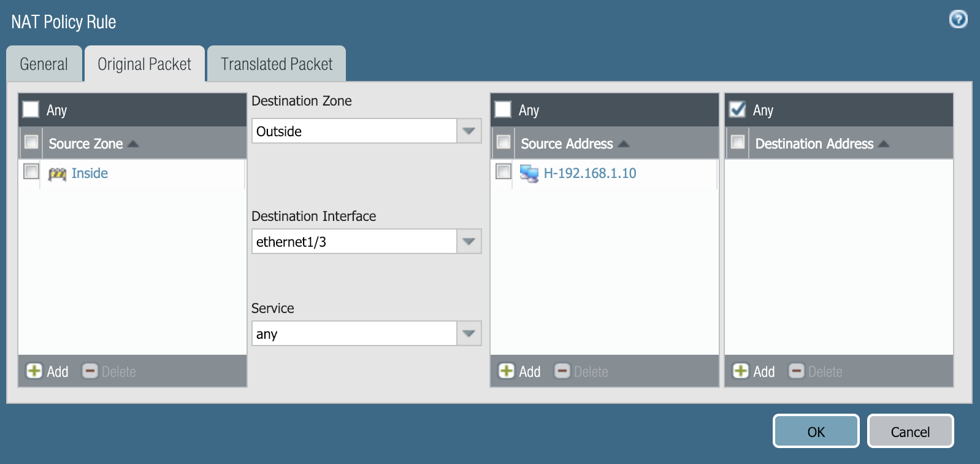Viewport: 980px width, 464px height.
Task: Open the Service dropdown arrow
Action: (469, 333)
